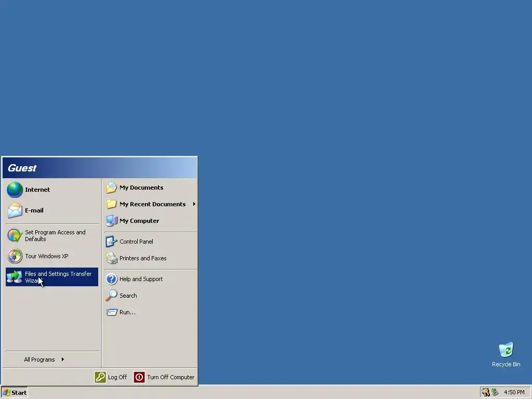Viewport: 532px width, 399px height.
Task: Click the Log Off key icon
Action: click(100, 377)
